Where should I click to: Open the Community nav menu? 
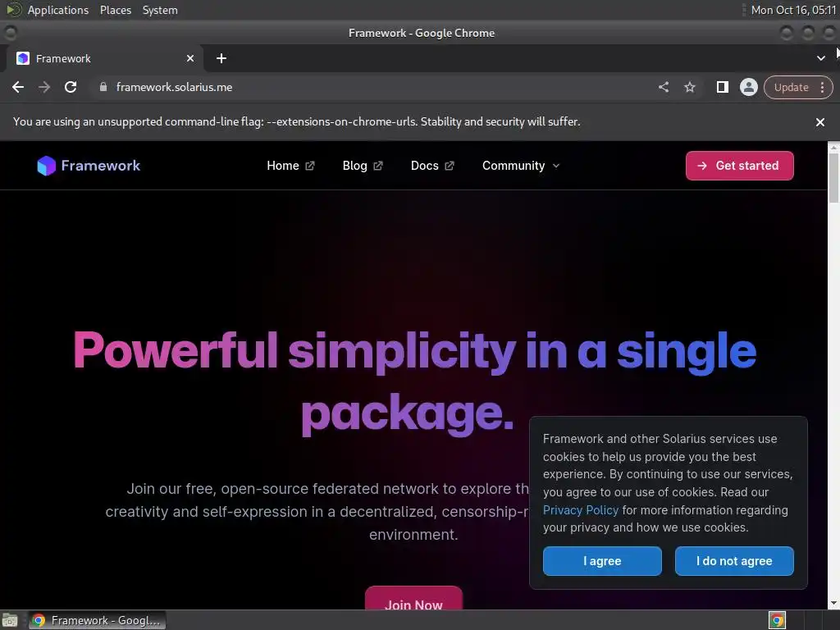tap(514, 166)
